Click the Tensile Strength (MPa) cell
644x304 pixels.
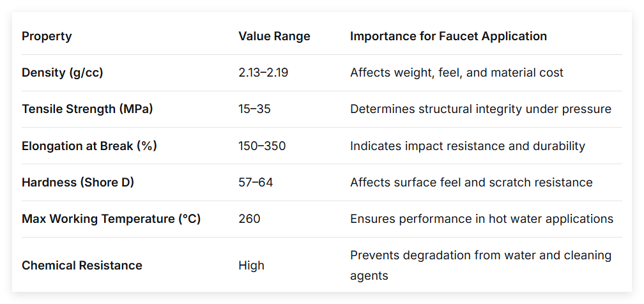click(x=87, y=109)
